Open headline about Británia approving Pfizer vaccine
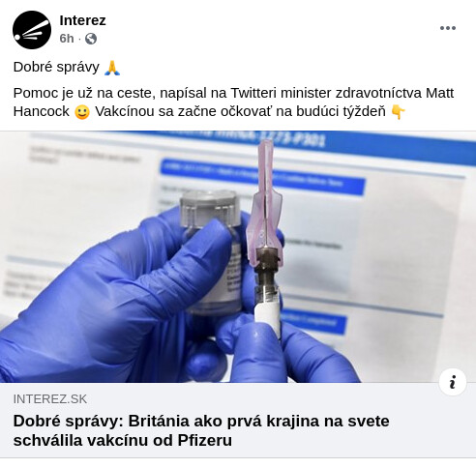 point(201,430)
